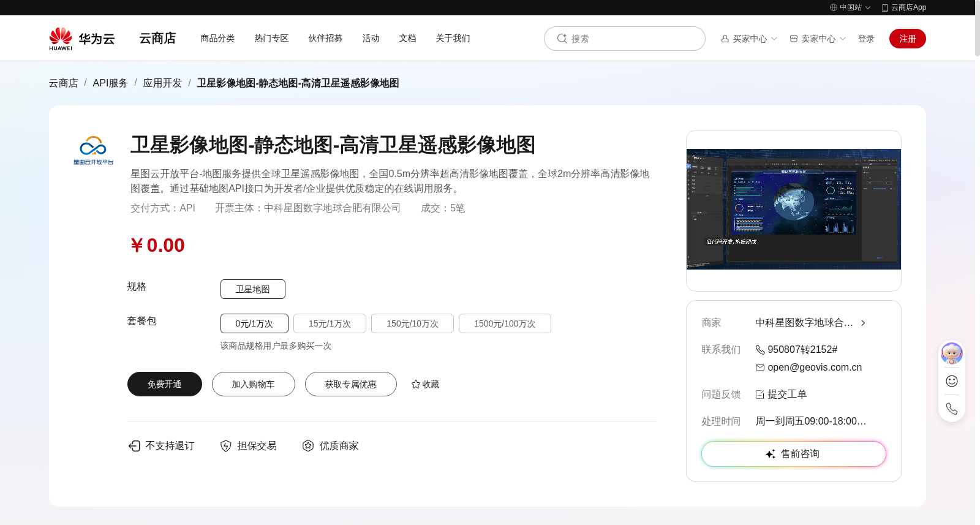Click the 售前咨询 button

794,454
